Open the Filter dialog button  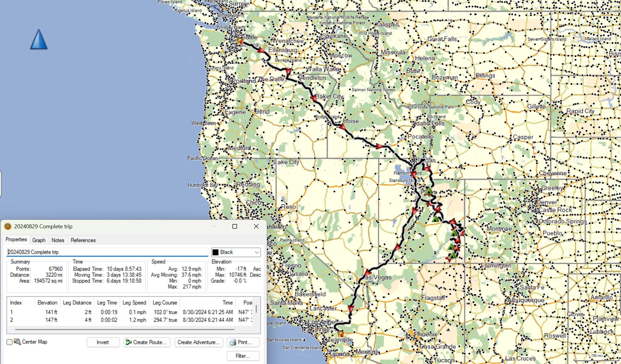(x=243, y=356)
